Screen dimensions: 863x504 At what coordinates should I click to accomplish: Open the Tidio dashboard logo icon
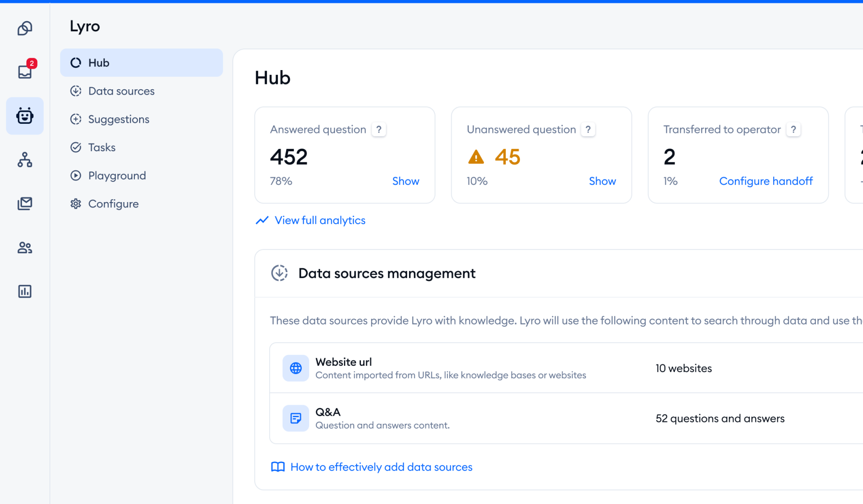point(25,28)
